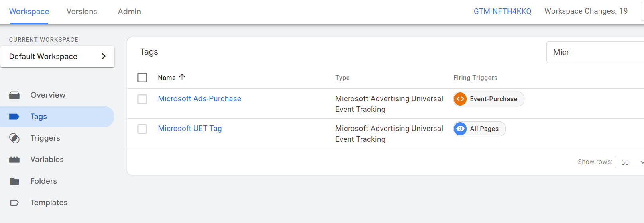Click the Variables brick icon

coord(14,160)
